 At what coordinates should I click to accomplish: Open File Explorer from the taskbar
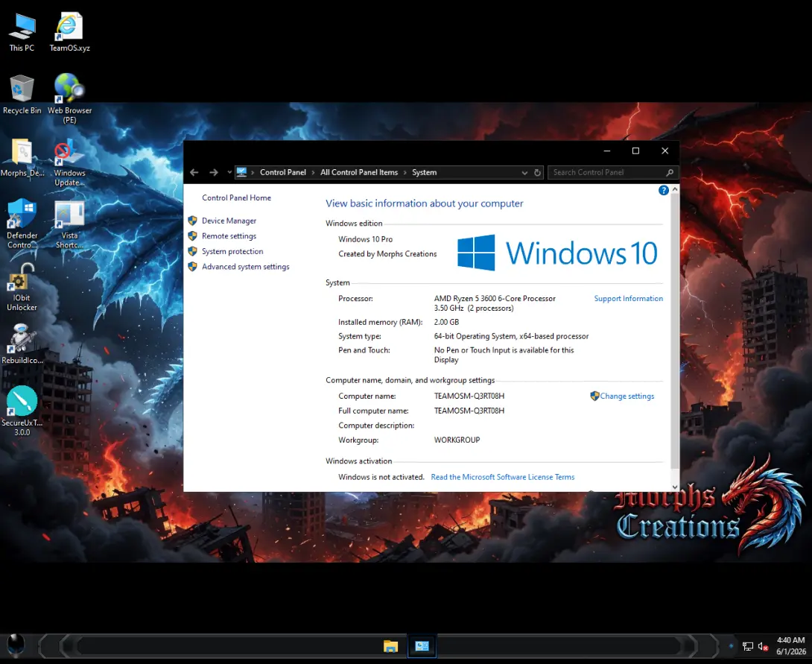pyautogui.click(x=390, y=646)
